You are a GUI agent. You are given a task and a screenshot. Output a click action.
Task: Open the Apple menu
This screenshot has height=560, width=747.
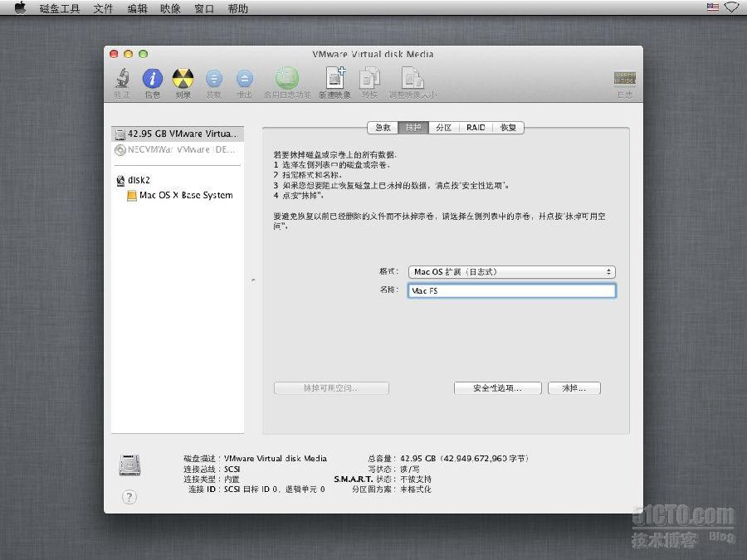[20, 7]
